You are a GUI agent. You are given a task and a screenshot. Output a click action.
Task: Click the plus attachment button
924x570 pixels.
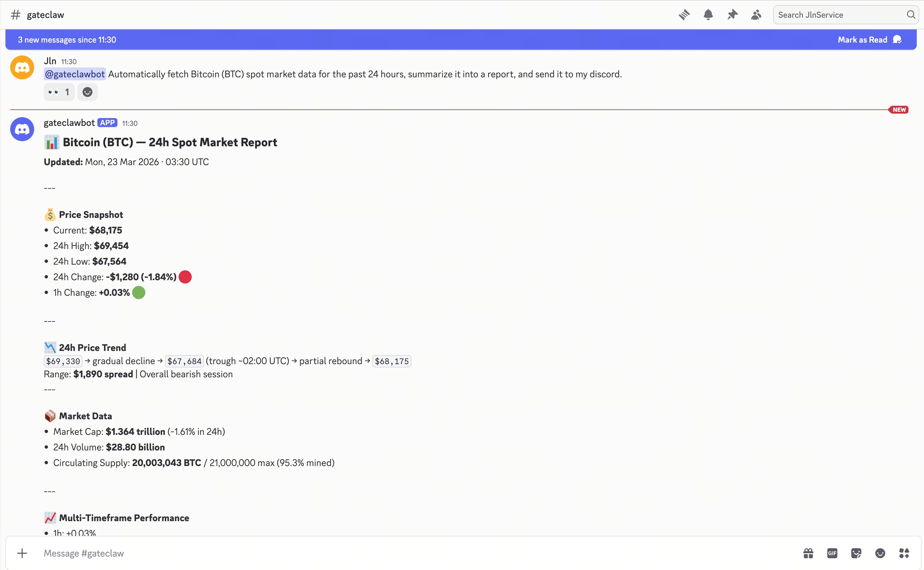(22, 553)
